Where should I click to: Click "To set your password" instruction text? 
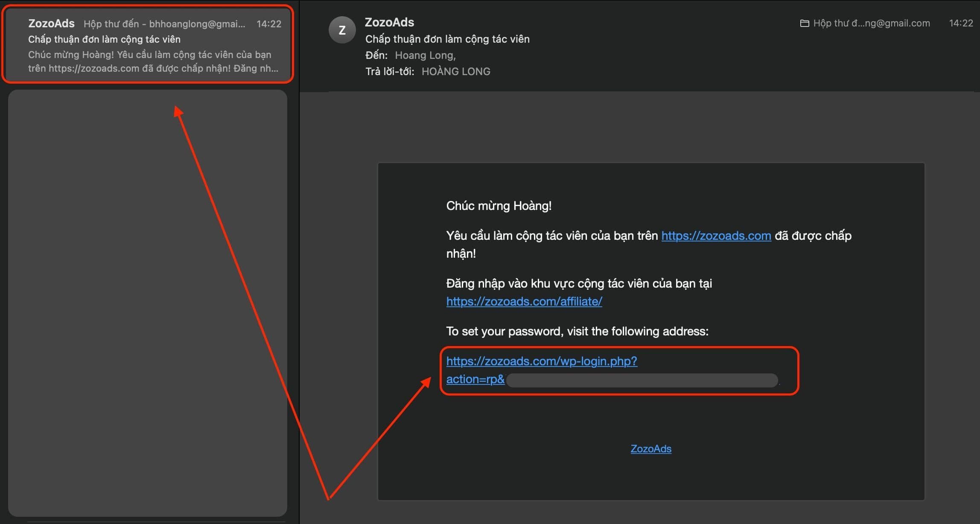tap(577, 331)
